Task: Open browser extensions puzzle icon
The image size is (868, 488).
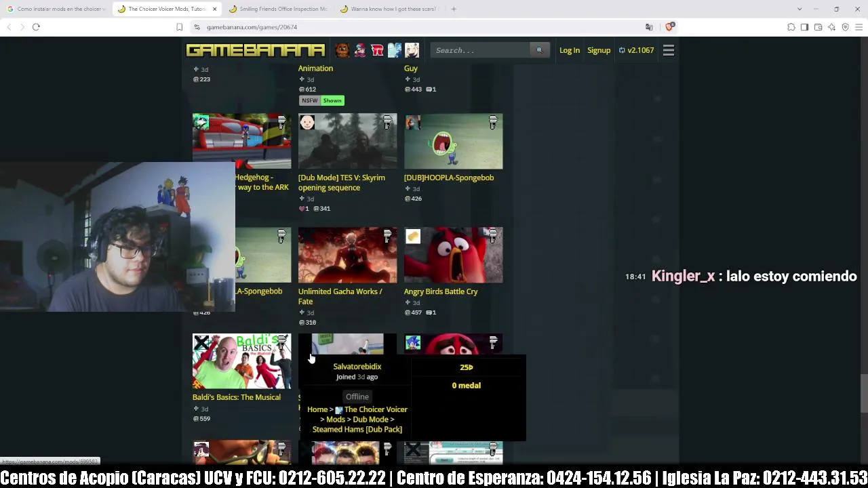Action: tap(791, 27)
